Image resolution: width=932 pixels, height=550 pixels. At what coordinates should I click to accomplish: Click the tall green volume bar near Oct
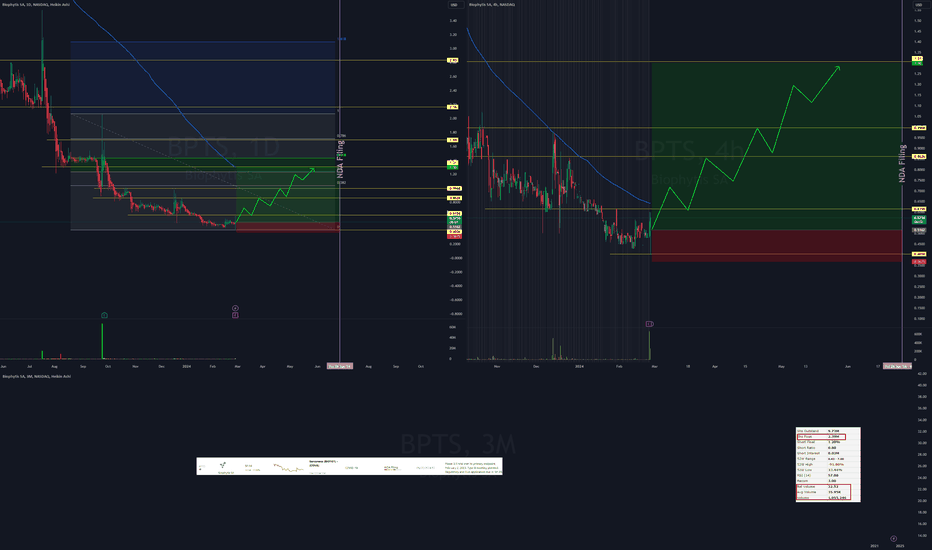102,341
